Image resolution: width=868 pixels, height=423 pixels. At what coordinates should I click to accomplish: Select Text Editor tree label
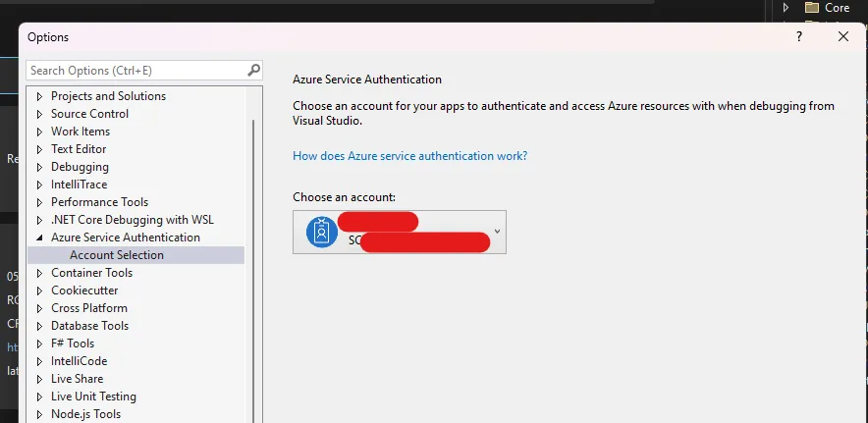pyautogui.click(x=79, y=149)
